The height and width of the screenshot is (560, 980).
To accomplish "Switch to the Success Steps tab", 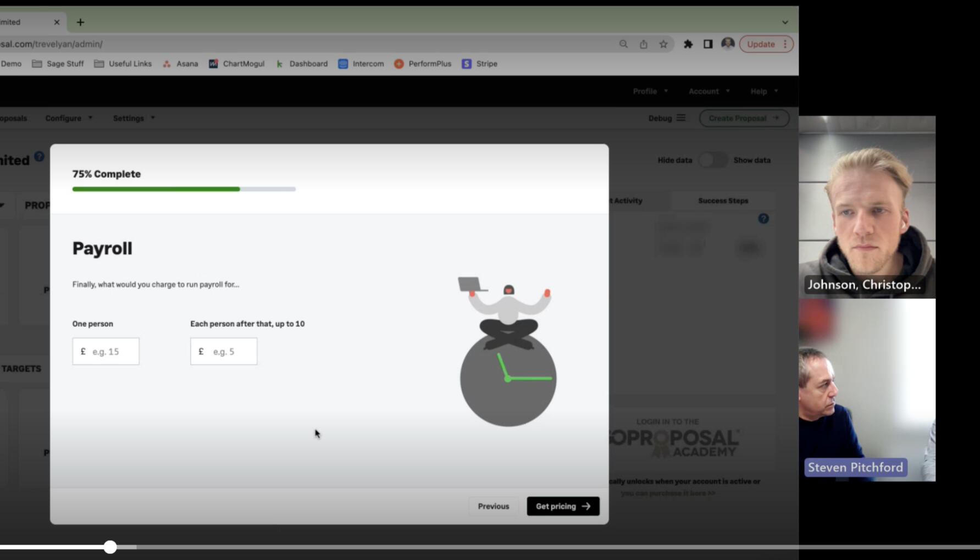I will (x=723, y=201).
